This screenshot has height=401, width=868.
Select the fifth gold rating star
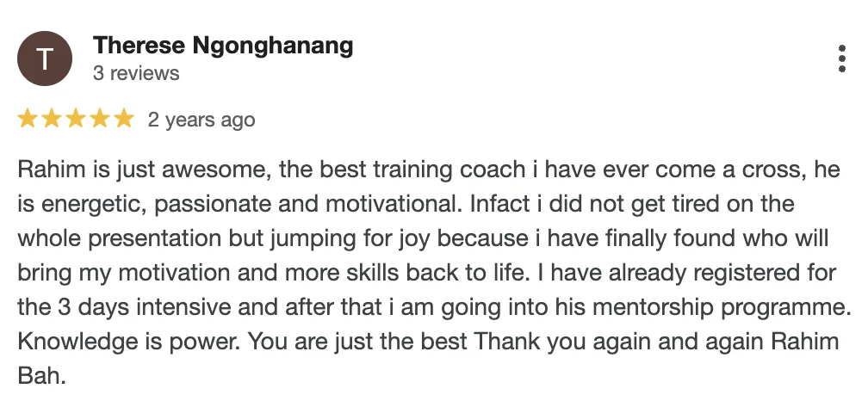click(x=124, y=119)
